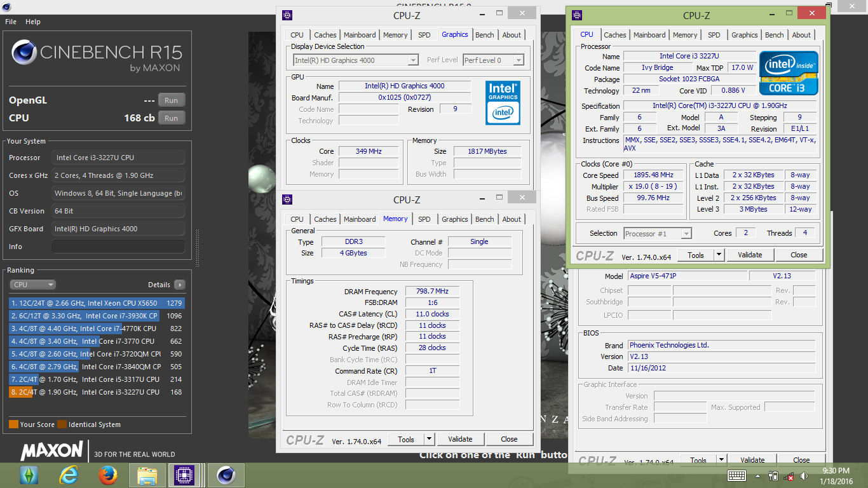The width and height of the screenshot is (868, 488).
Task: Expand Tools arrow in green CPU window
Action: tap(719, 255)
